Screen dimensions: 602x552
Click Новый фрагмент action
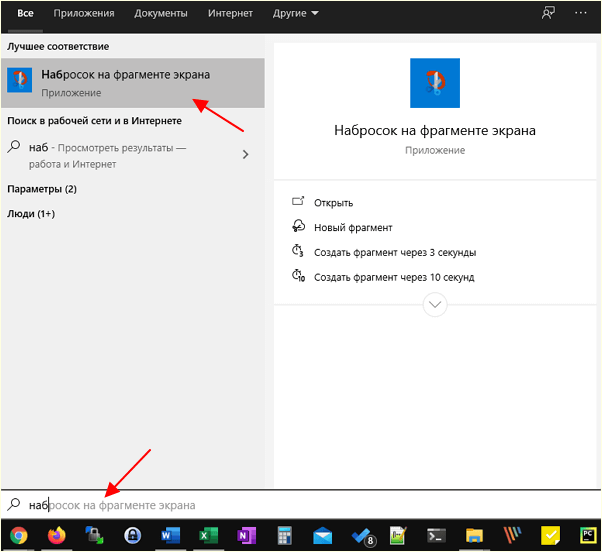(x=353, y=228)
